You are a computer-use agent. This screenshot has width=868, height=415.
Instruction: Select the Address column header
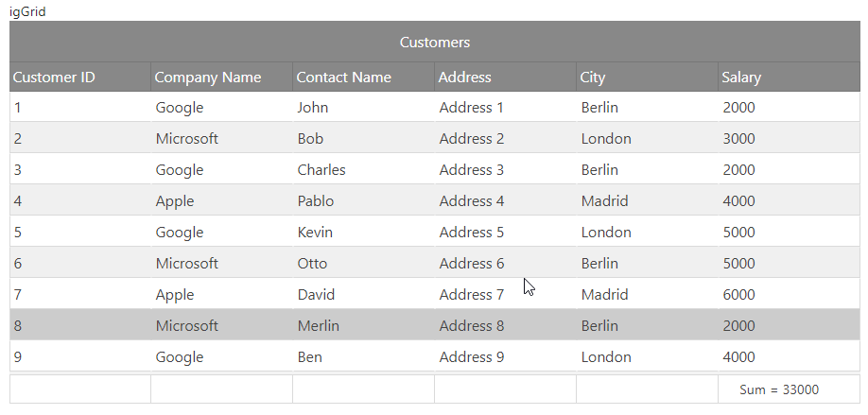click(465, 78)
